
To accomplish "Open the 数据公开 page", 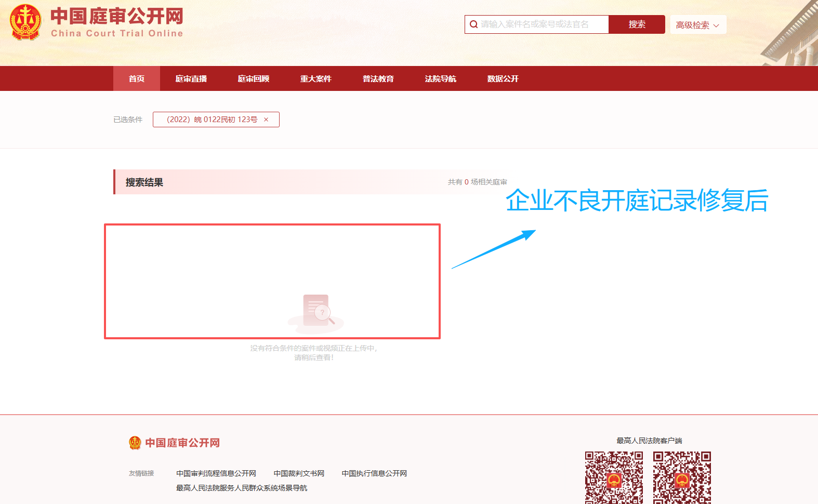I will (x=503, y=79).
